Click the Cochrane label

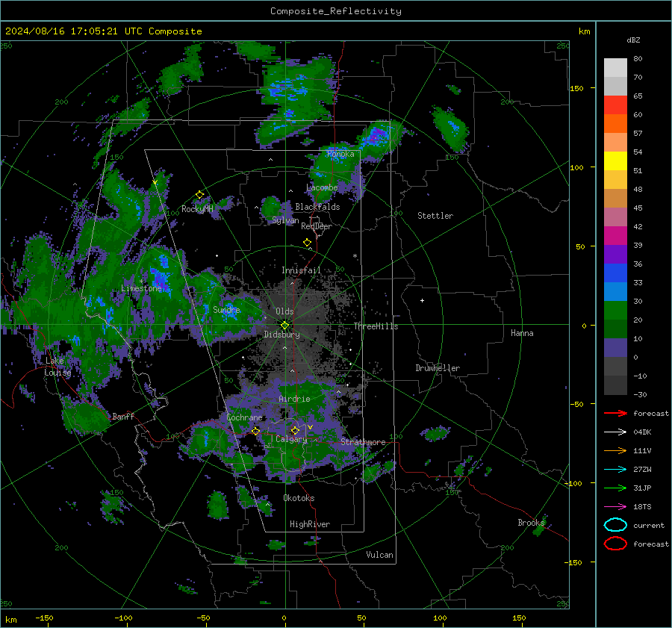click(x=244, y=417)
